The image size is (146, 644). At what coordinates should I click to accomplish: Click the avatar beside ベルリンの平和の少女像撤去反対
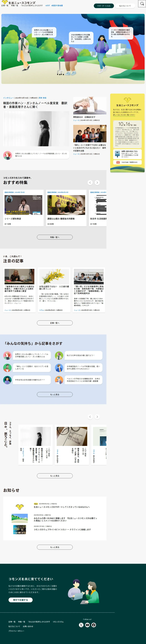(59, 380)
